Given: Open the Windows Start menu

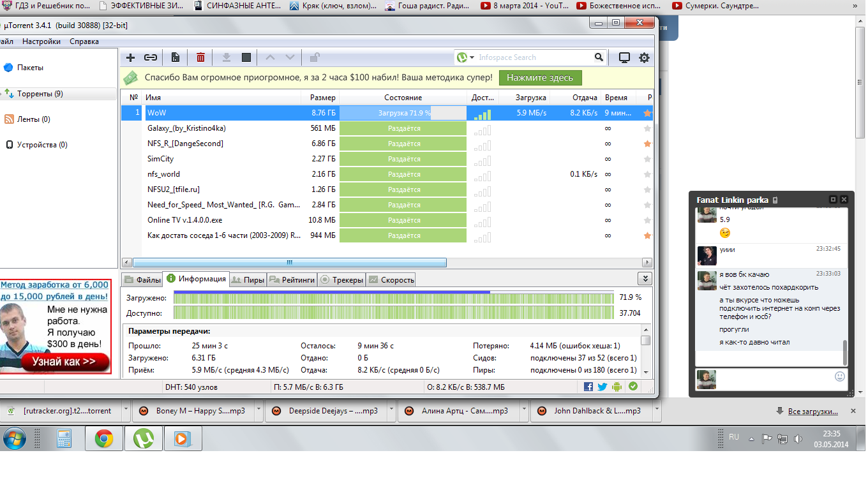Looking at the screenshot, I should pyautogui.click(x=14, y=438).
